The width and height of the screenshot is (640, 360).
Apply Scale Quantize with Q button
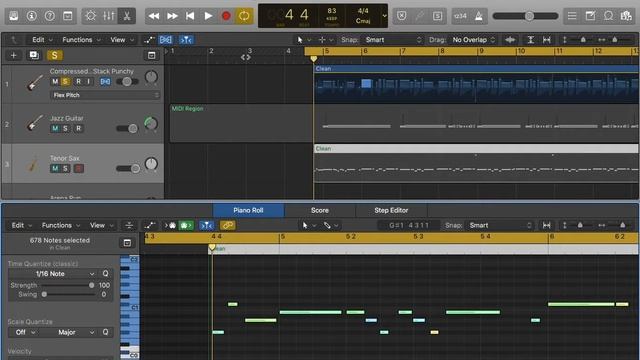[105, 332]
